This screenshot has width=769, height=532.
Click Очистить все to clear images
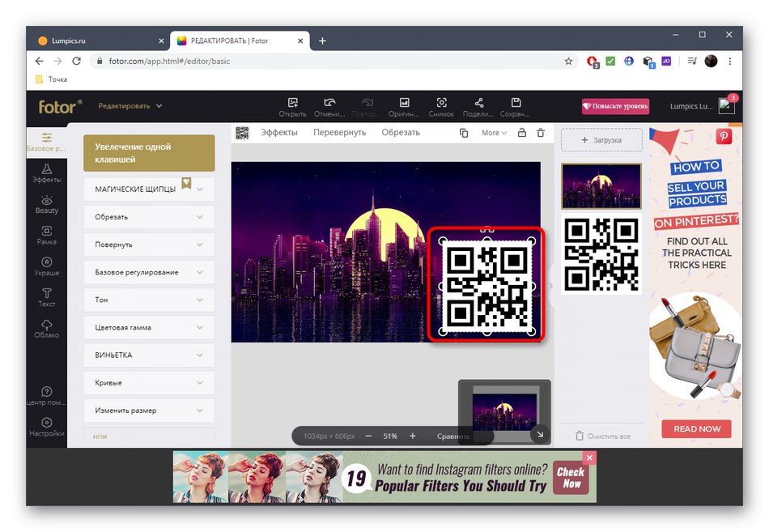tap(603, 436)
